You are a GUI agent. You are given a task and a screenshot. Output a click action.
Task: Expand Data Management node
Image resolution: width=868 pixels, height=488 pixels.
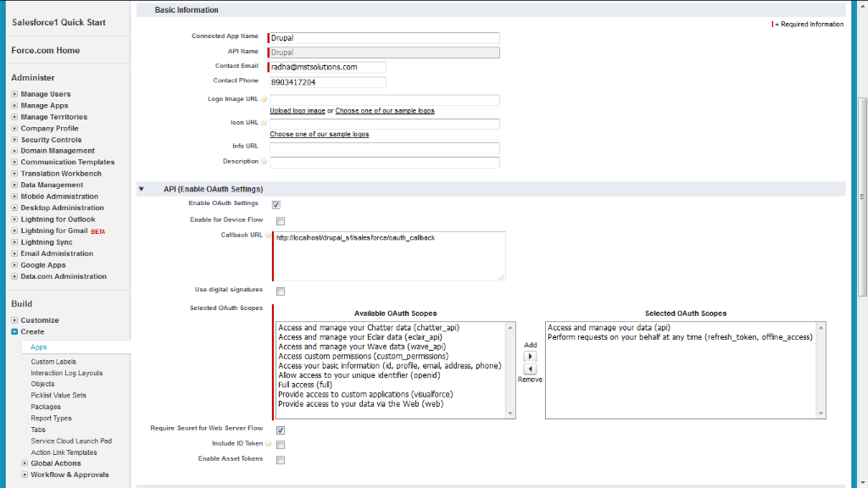click(14, 185)
